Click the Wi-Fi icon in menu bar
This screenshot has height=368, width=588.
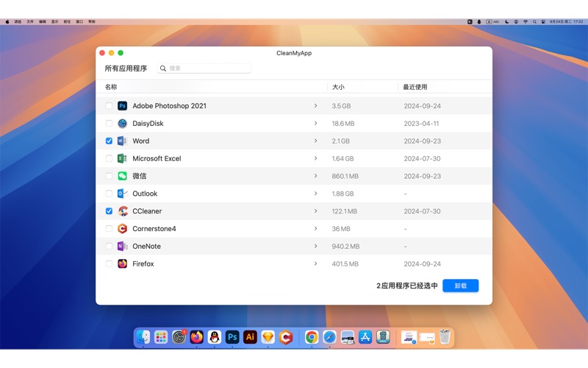click(x=526, y=22)
